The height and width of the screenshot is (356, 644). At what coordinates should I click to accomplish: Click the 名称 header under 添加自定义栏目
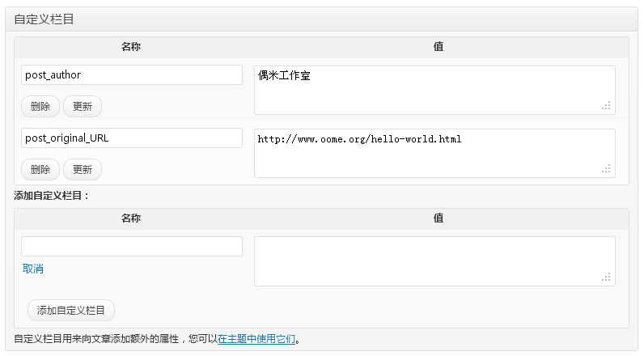pyautogui.click(x=131, y=218)
